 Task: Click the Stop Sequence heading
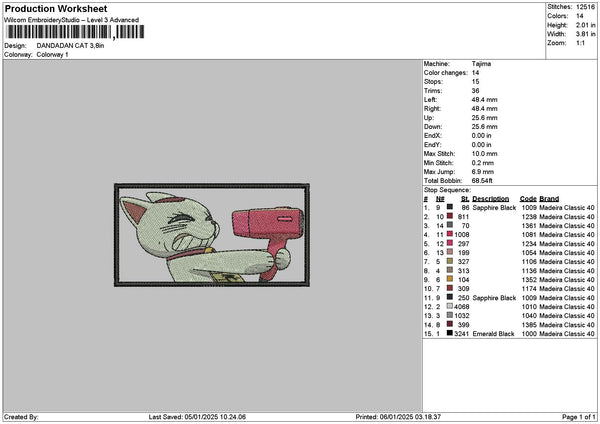(447, 190)
